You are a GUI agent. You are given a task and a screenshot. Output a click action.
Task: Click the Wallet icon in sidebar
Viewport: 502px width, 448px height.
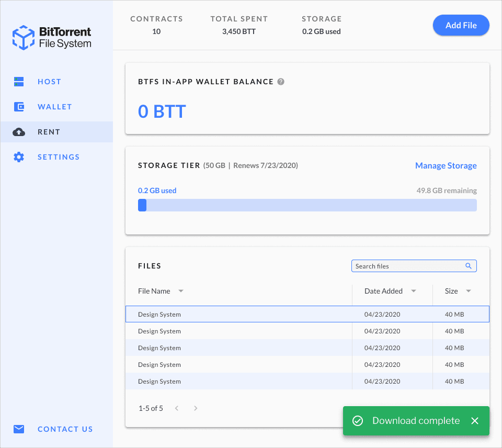point(19,107)
